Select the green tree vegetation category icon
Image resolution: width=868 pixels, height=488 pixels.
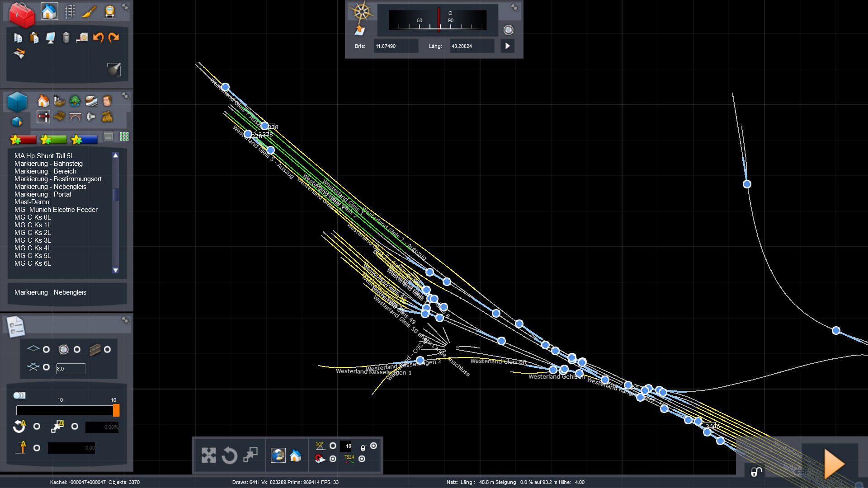point(75,101)
